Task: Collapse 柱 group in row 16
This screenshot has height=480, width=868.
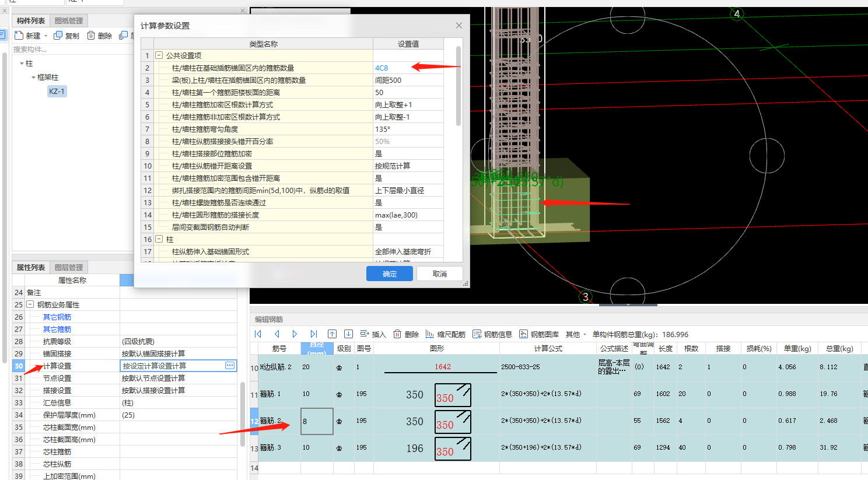Action: [159, 239]
